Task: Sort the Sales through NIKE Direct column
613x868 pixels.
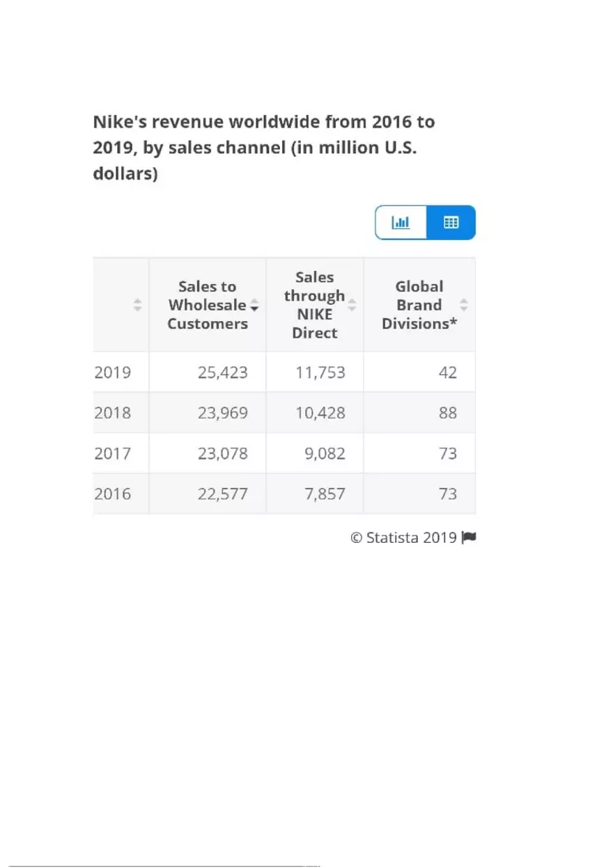Action: pyautogui.click(x=354, y=304)
